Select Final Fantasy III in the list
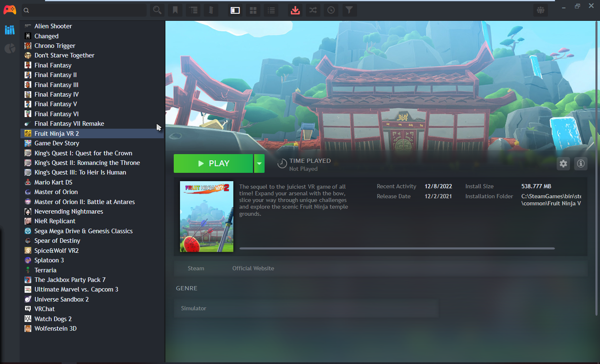The height and width of the screenshot is (364, 600). 92,85
